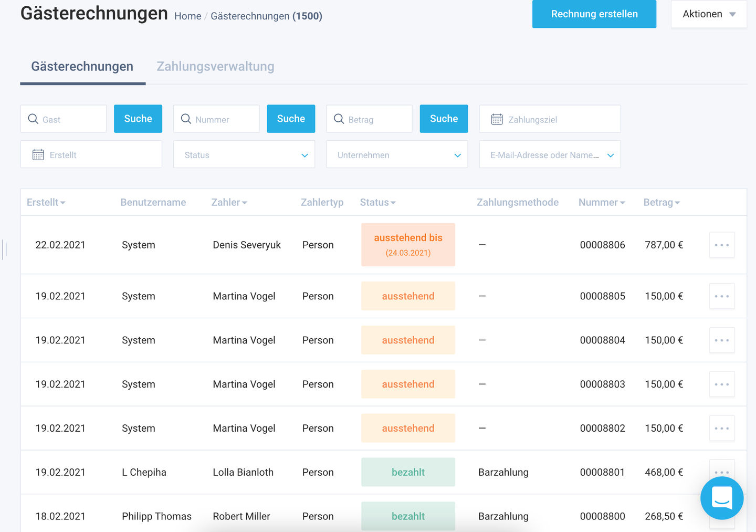Focus the Betrag search input
This screenshot has width=756, height=532.
(369, 119)
